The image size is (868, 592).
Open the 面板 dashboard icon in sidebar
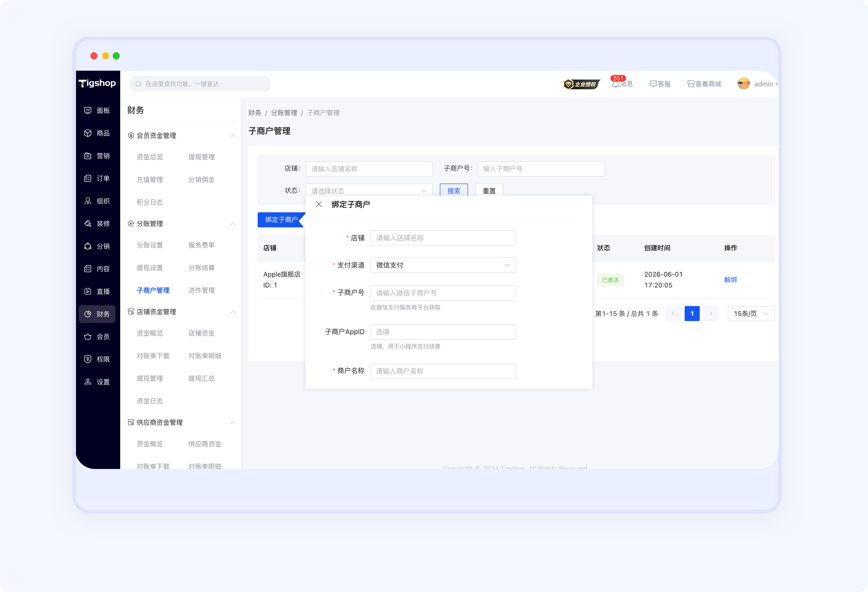click(x=88, y=110)
